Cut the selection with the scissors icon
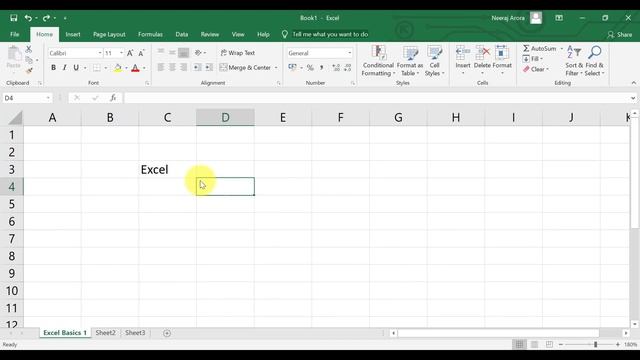Screen dimensions: 640x360 (x=29, y=49)
